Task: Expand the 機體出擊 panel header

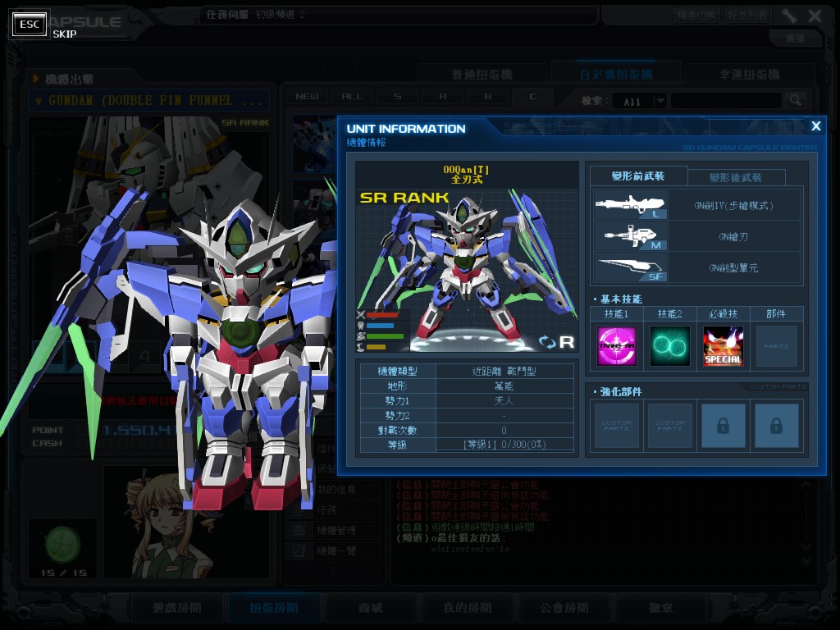Action: (63, 79)
